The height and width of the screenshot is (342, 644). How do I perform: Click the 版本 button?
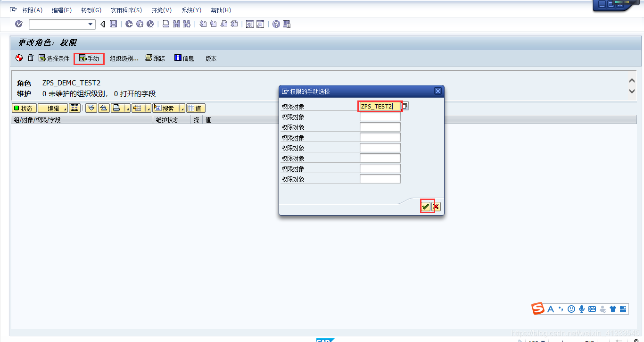[211, 58]
